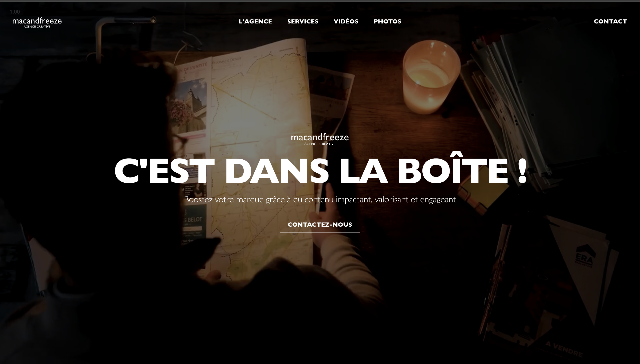Click AGENCE CREATIVE under the centered logo
The width and height of the screenshot is (640, 364).
[320, 144]
